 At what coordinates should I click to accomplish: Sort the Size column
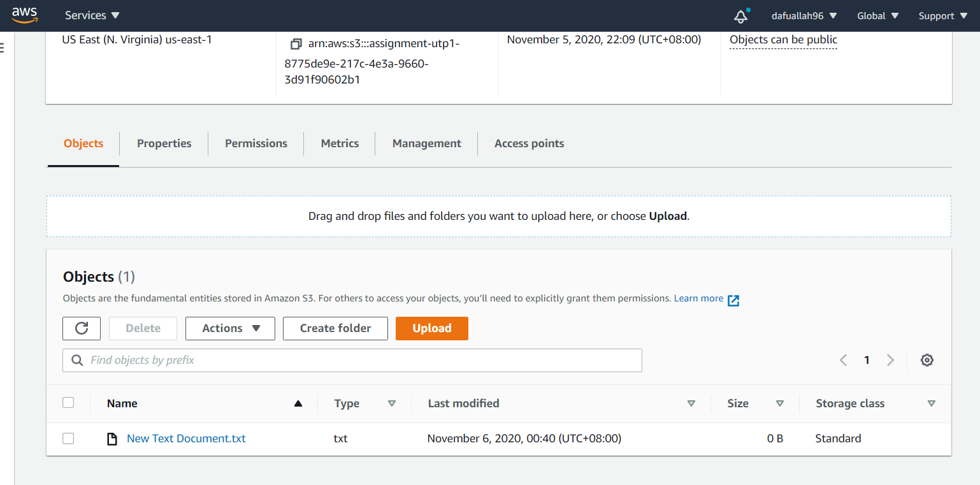pyautogui.click(x=779, y=403)
